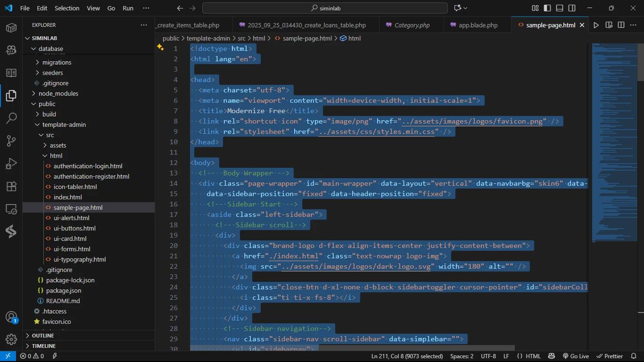Toggle the bottom panel visibility
Image resolution: width=644 pixels, height=362 pixels.
click(x=560, y=8)
